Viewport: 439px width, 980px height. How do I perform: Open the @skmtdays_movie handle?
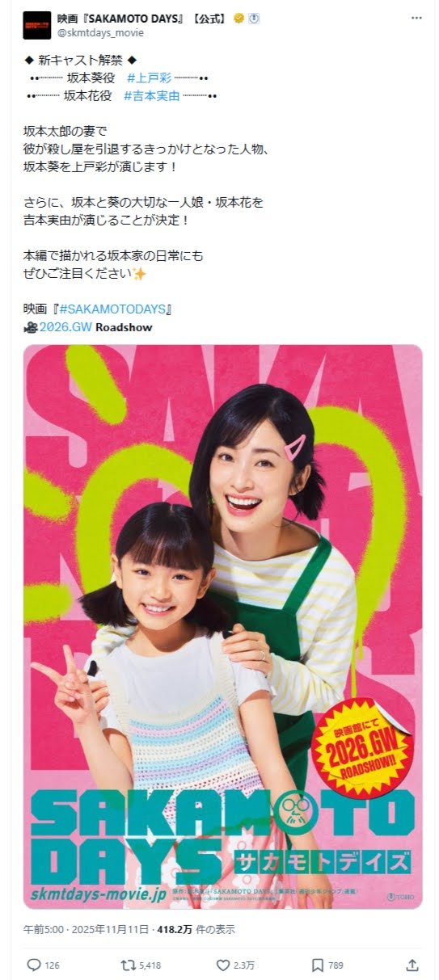100,32
